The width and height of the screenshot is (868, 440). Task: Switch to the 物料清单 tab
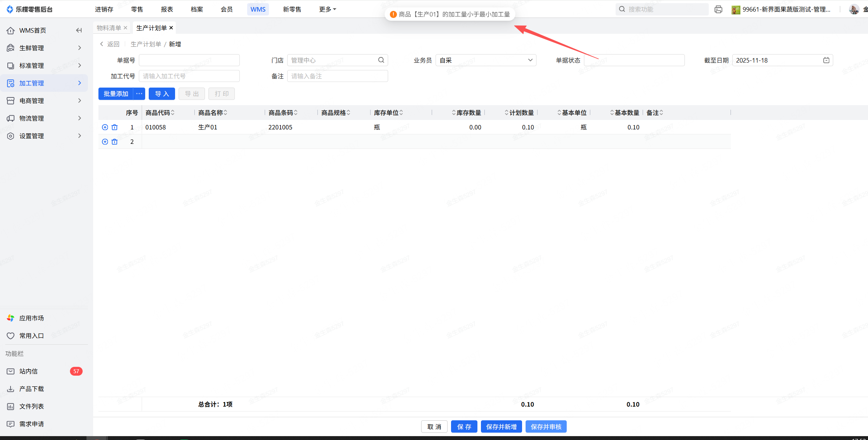[x=109, y=28]
